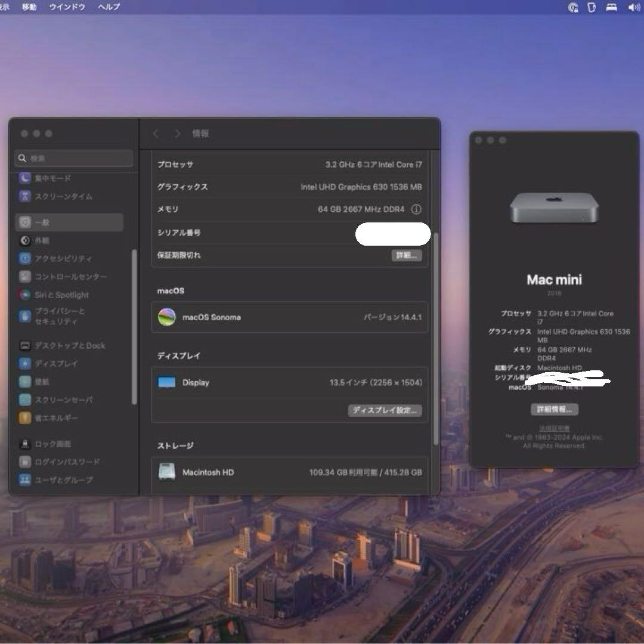This screenshot has width=644, height=644.
Task: Click the Macintosh HD drive icon under ストレージ
Action: (x=168, y=472)
